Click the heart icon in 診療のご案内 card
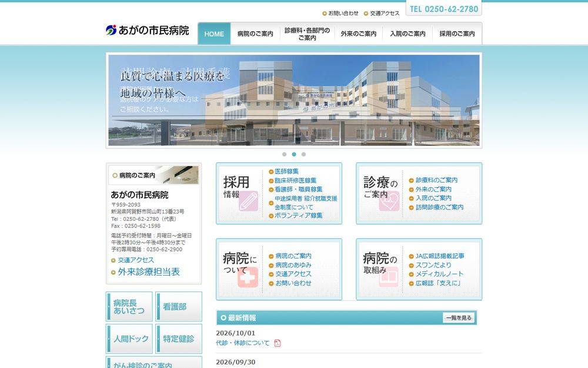 coord(389,201)
